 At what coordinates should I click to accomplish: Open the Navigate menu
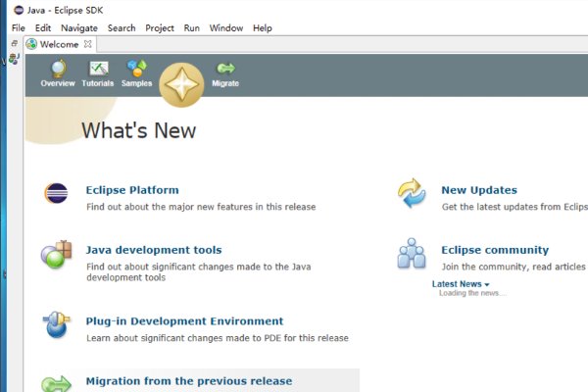coord(79,28)
